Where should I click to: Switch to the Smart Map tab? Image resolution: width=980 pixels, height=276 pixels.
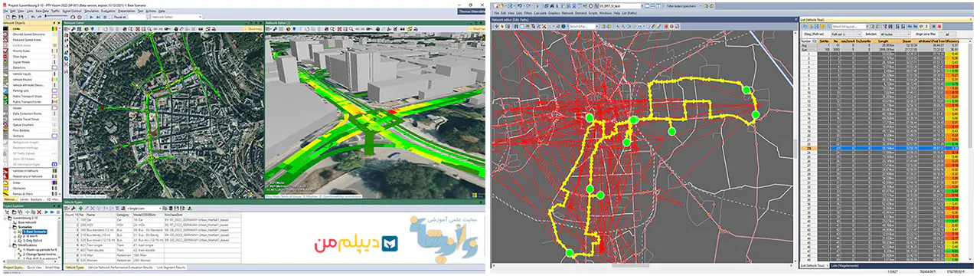point(52,268)
